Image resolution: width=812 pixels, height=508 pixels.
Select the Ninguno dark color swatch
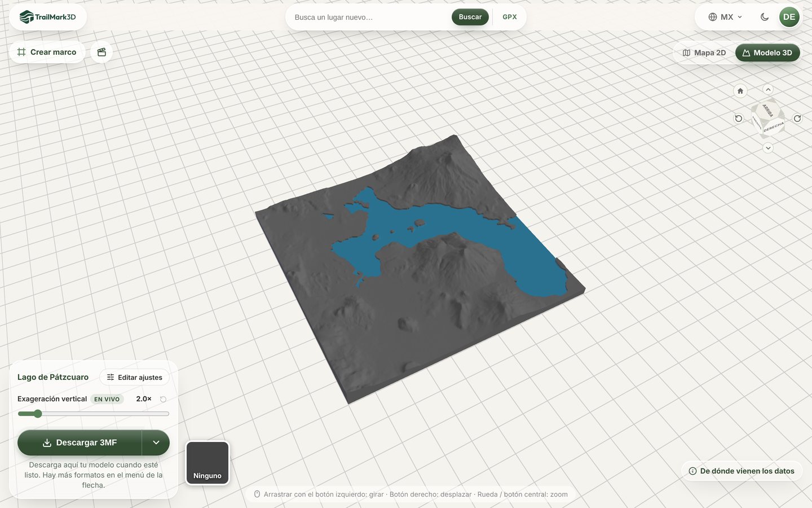pos(208,463)
